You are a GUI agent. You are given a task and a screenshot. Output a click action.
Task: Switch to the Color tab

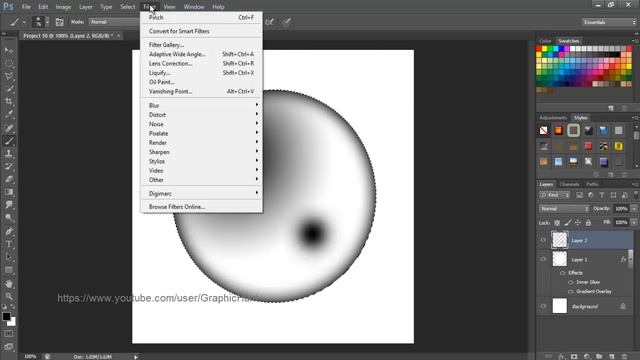tap(545, 41)
